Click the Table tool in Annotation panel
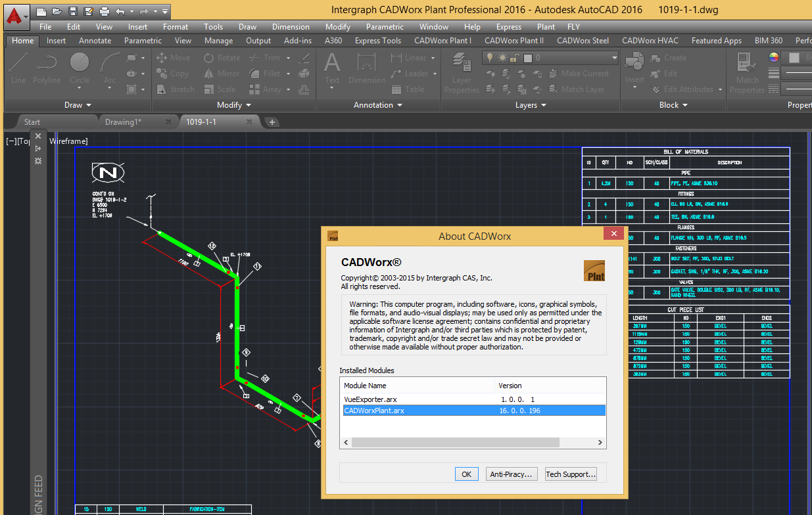The height and width of the screenshot is (515, 812). (x=408, y=89)
